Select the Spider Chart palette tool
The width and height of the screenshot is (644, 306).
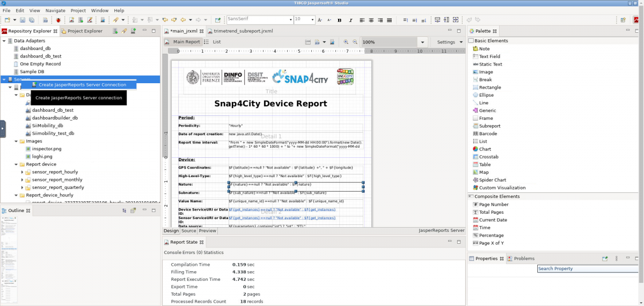(492, 180)
